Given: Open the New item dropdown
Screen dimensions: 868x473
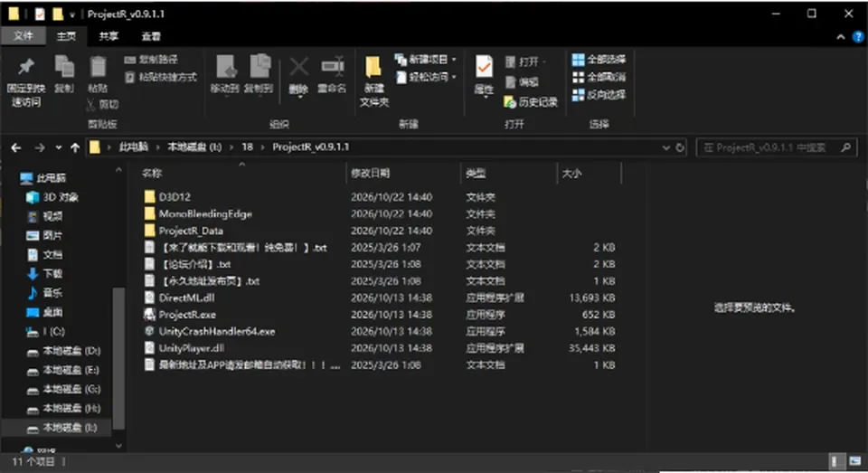Looking at the screenshot, I should click(426, 60).
